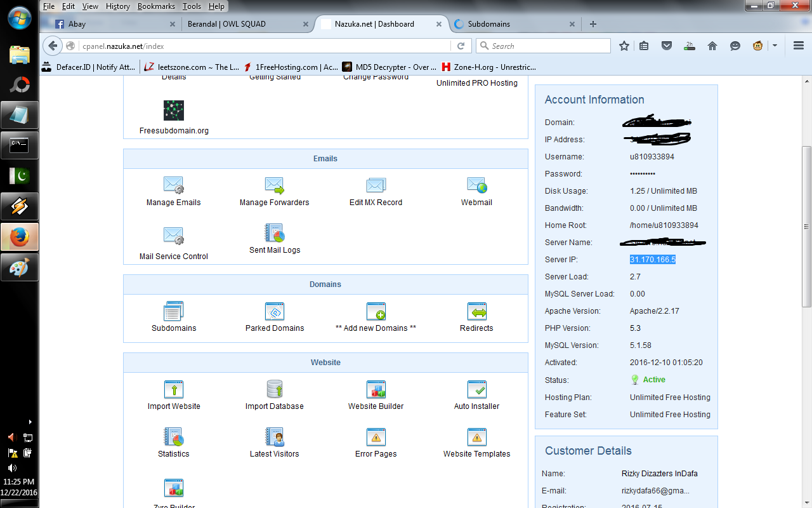Expand the monkey add-on dropdown arrow
This screenshot has width=812, height=508.
click(775, 46)
